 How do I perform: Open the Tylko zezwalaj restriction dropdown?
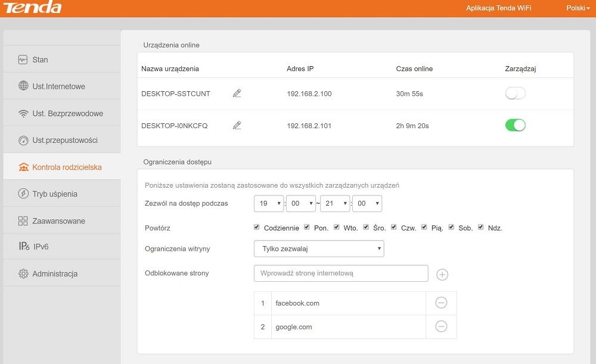pos(319,248)
